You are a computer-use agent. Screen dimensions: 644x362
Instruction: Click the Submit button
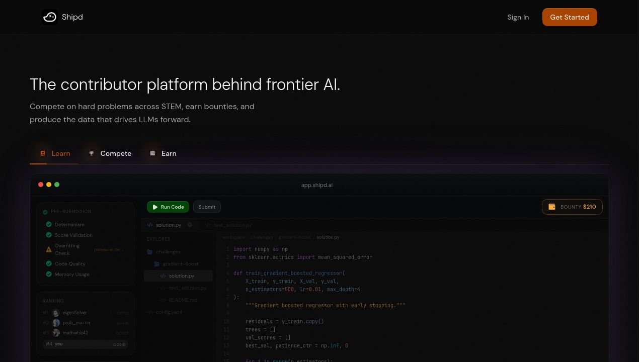(x=207, y=207)
